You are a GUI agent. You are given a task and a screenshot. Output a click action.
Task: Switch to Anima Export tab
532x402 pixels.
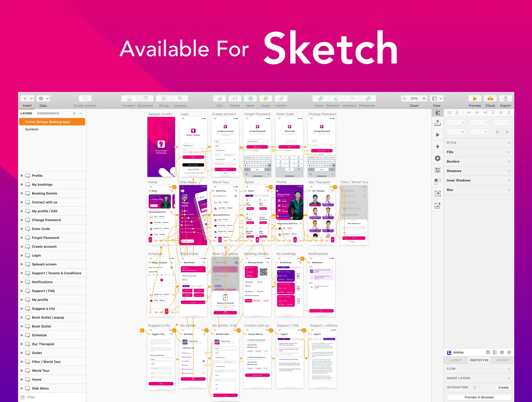[x=503, y=360]
